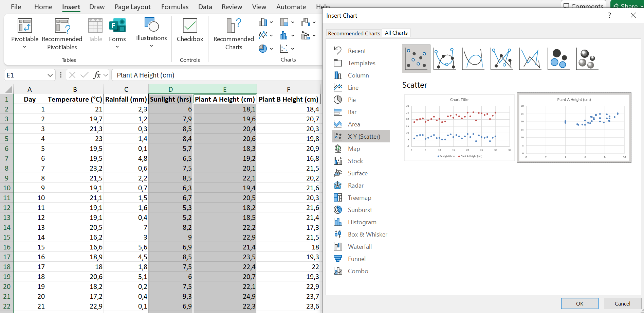Pick the two-series scatter chart preview
The height and width of the screenshot is (313, 644).
click(x=459, y=128)
